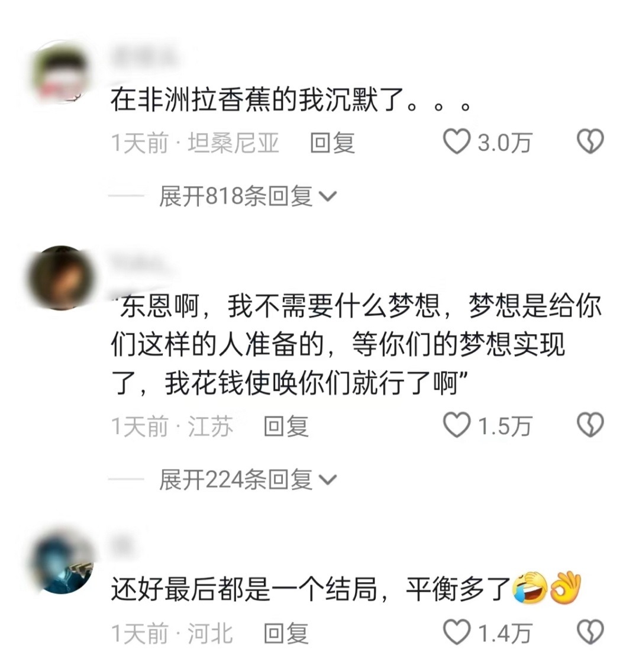Like the Jiangsu comment about dreams
Viewport: 639px width, 672px height.
click(x=457, y=425)
